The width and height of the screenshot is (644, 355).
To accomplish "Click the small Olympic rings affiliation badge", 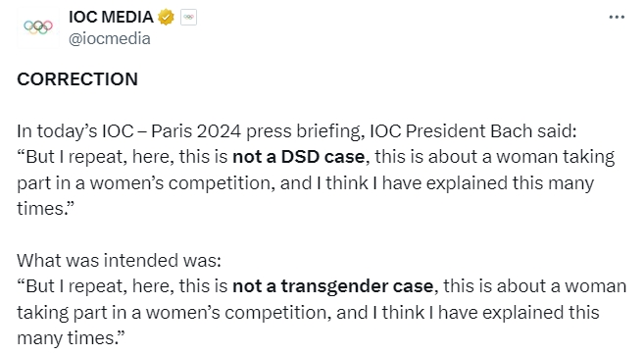I will tap(188, 18).
